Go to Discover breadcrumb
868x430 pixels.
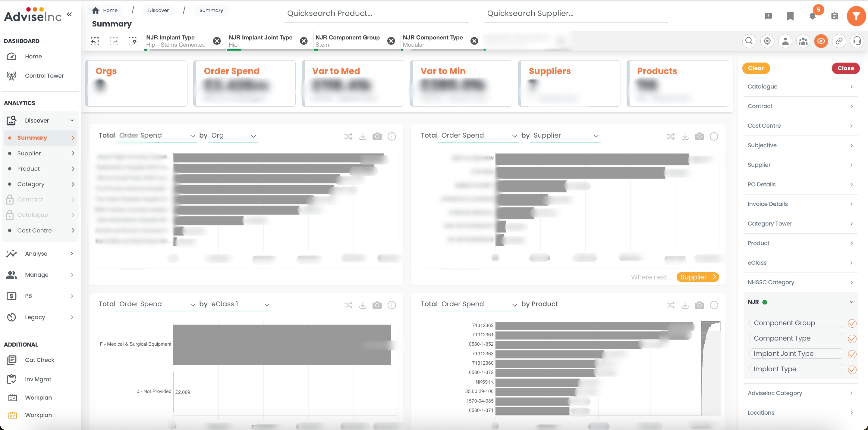(x=158, y=11)
